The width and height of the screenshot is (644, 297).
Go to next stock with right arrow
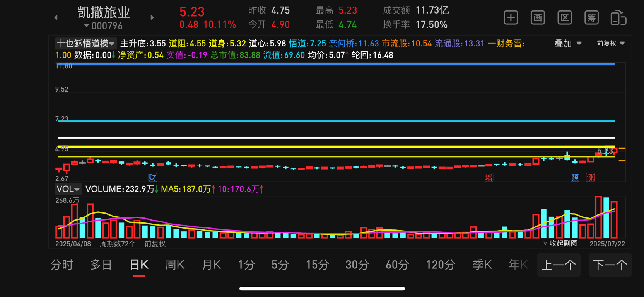pyautogui.click(x=152, y=17)
